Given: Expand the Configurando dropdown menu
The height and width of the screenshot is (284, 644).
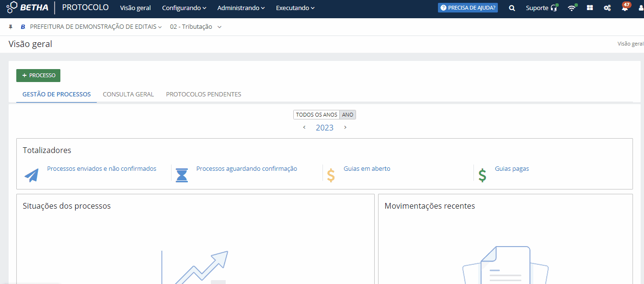Looking at the screenshot, I should (x=184, y=8).
